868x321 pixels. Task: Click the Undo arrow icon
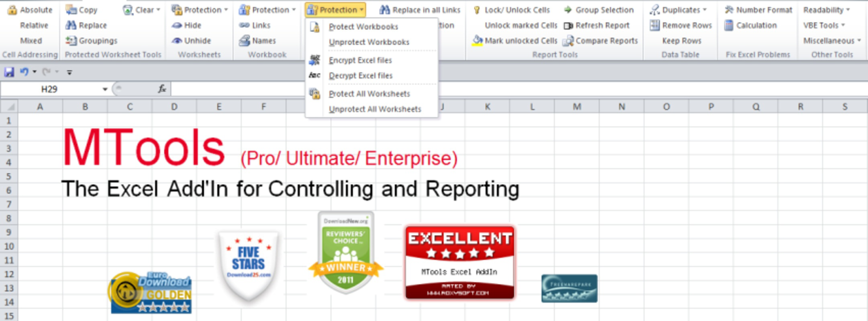[x=24, y=72]
